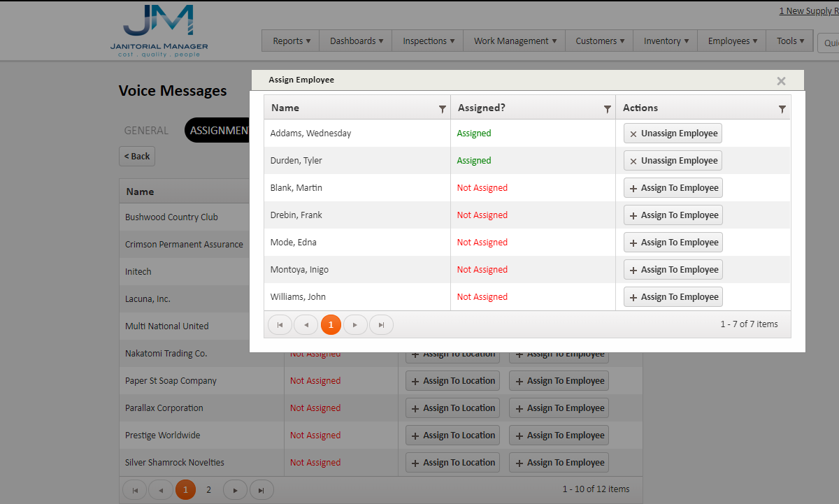Image resolution: width=839 pixels, height=504 pixels.
Task: Click previous page arrow on location list
Action: tap(160, 489)
